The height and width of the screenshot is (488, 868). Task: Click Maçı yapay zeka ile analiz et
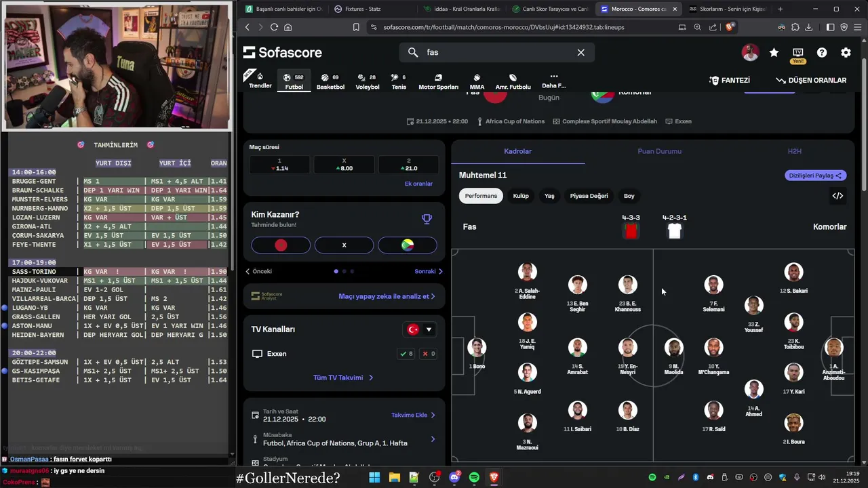[387, 296]
